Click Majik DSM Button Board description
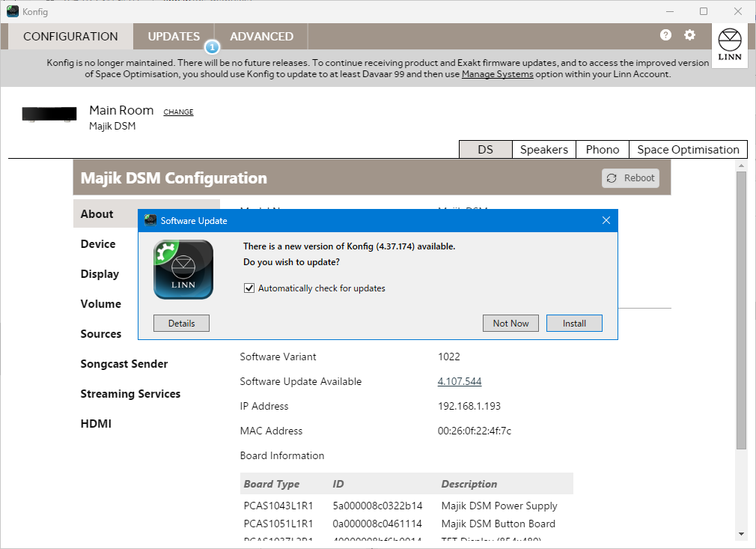This screenshot has width=756, height=549. [498, 524]
